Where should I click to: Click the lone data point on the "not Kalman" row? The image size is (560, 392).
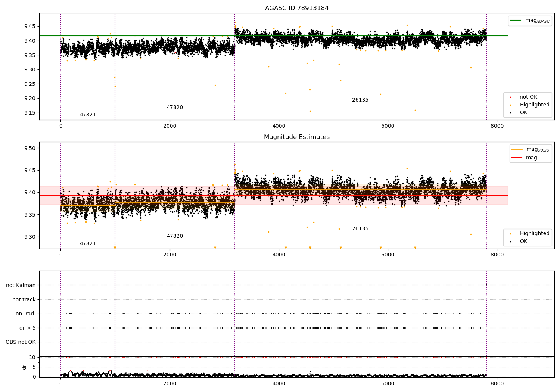[x=486, y=285]
